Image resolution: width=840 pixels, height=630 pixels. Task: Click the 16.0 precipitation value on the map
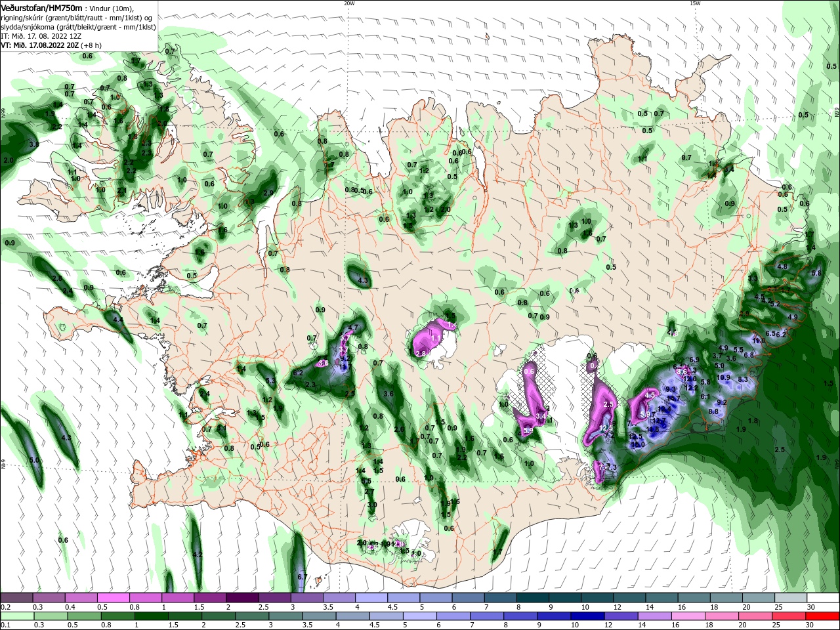pos(638,444)
